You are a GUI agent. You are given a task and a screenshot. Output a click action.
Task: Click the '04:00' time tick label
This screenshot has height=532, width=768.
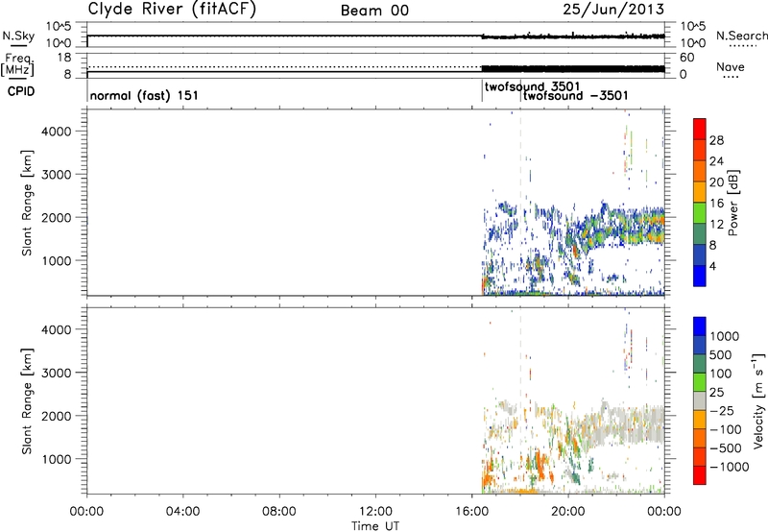click(182, 512)
